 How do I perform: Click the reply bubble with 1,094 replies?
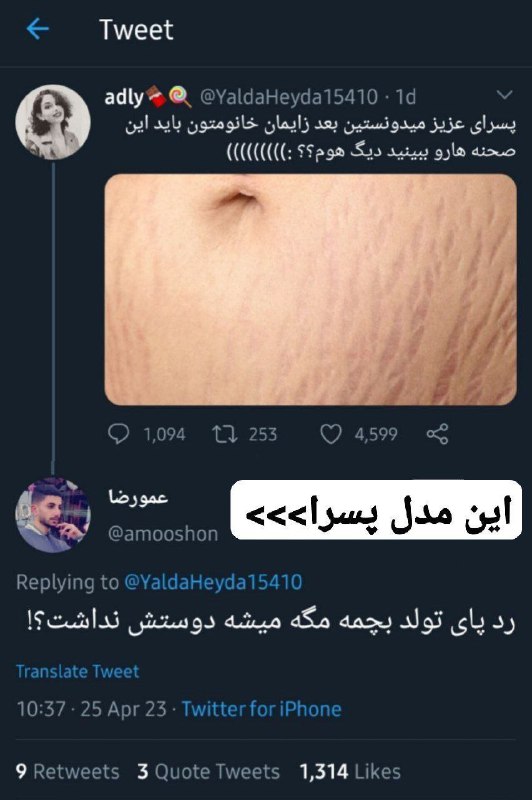pos(118,434)
